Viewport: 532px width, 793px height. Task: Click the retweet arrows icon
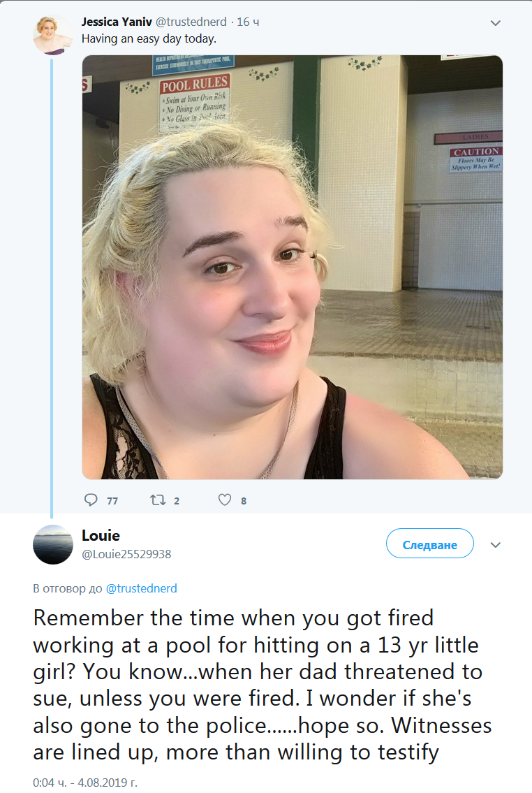158,500
